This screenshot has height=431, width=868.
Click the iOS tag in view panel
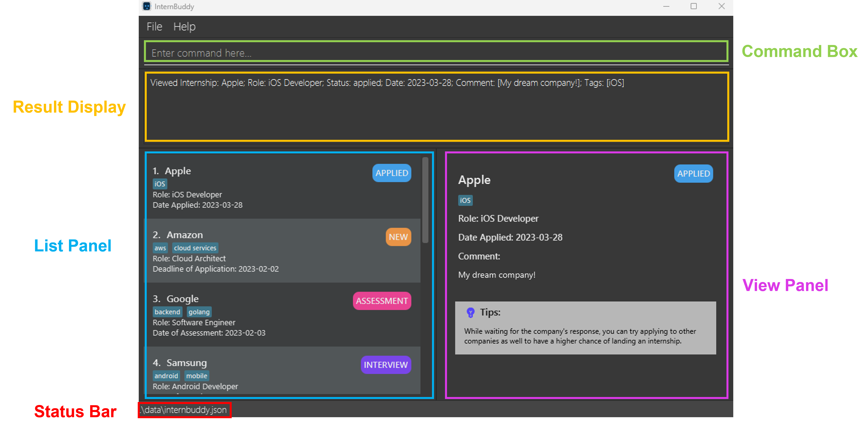pos(465,200)
